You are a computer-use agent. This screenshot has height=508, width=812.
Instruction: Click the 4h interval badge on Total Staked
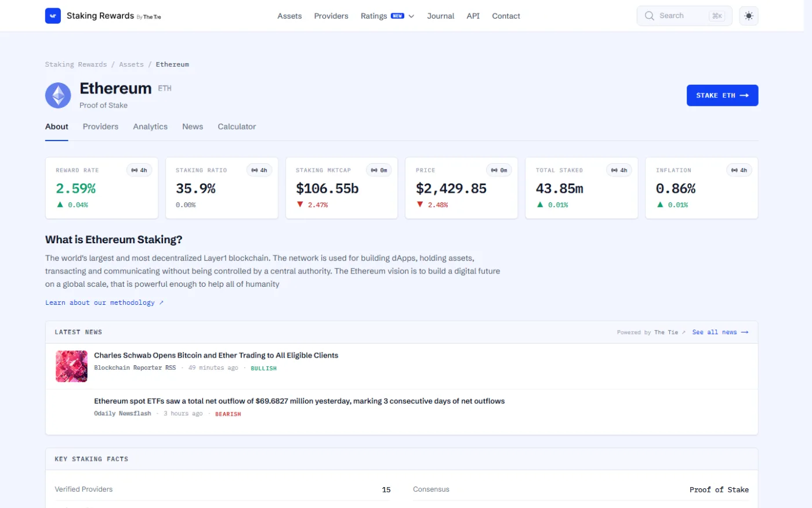[619, 170]
